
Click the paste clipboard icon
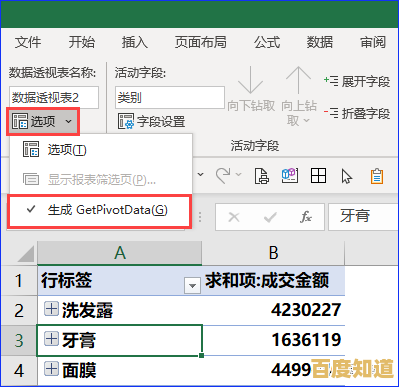[377, 176]
